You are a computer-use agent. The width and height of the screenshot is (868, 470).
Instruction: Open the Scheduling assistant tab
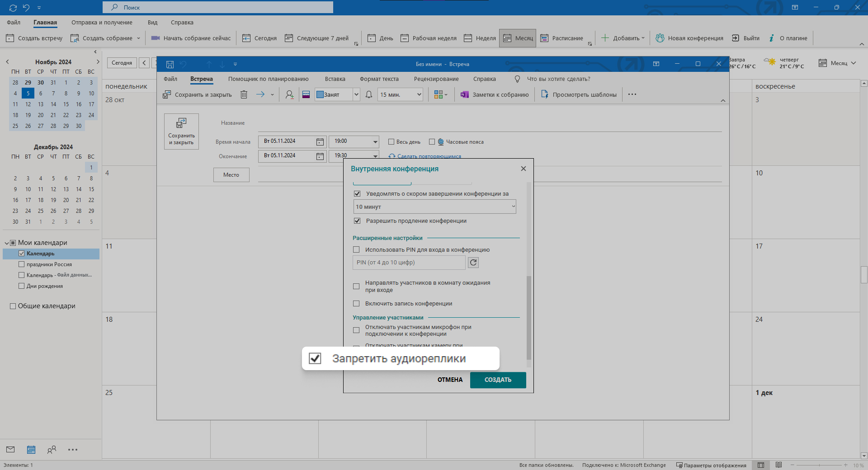point(268,79)
